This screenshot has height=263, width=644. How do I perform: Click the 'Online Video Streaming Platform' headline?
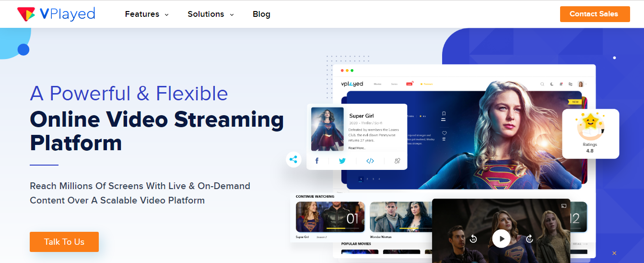[x=157, y=131]
